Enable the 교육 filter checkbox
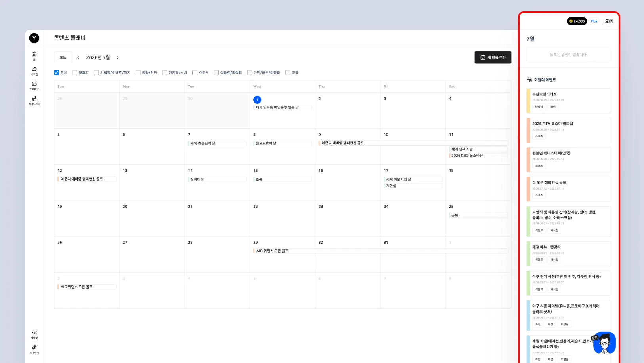This screenshot has width=644, height=363. pos(288,73)
